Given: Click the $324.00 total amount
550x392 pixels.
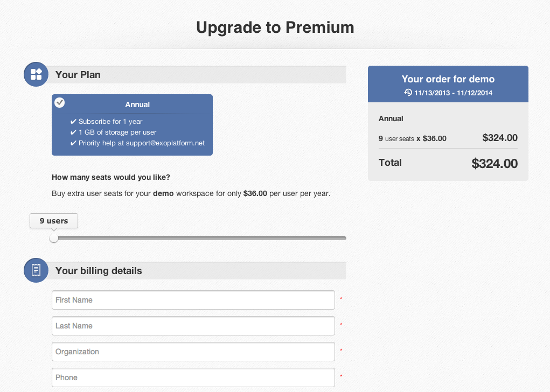Looking at the screenshot, I should 495,163.
